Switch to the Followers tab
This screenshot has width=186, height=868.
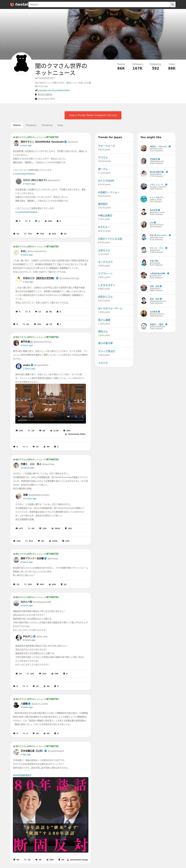(31, 125)
